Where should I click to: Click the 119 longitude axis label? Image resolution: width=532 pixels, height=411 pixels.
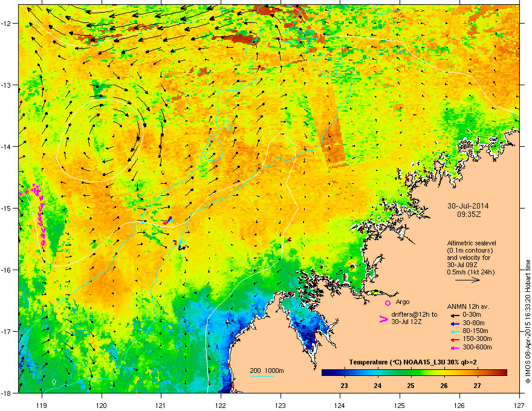tap(42, 405)
